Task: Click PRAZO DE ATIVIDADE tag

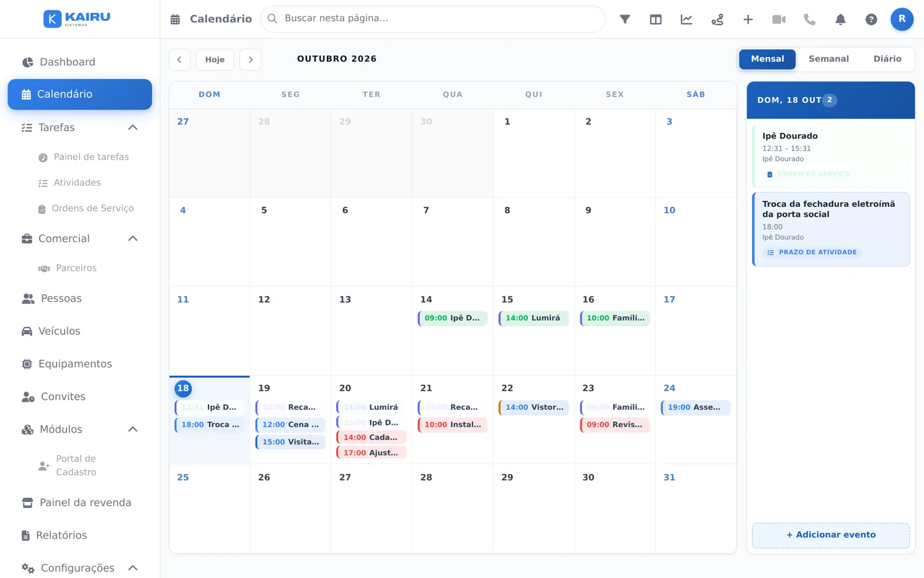Action: (812, 253)
